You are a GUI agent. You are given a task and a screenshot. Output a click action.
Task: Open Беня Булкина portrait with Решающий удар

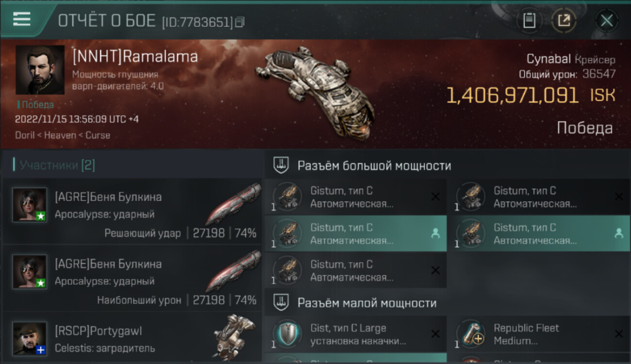[x=30, y=205]
